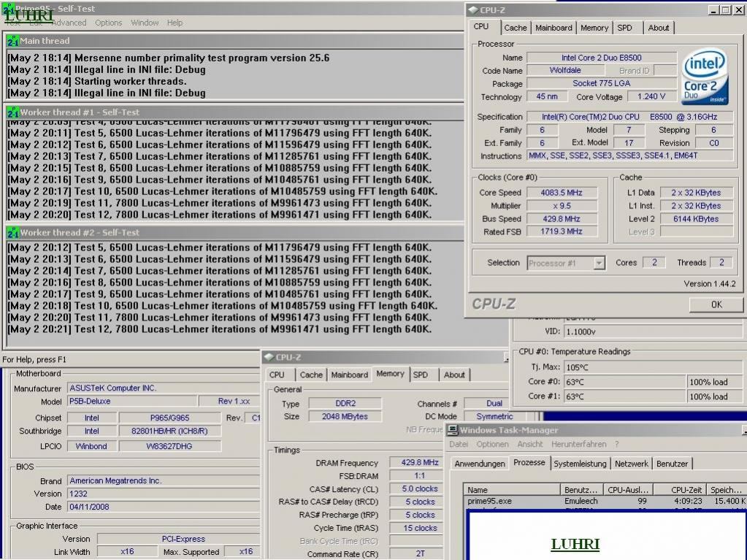Sort processes by the Name column header
Screen dimensions: 747x560
[x=512, y=489]
